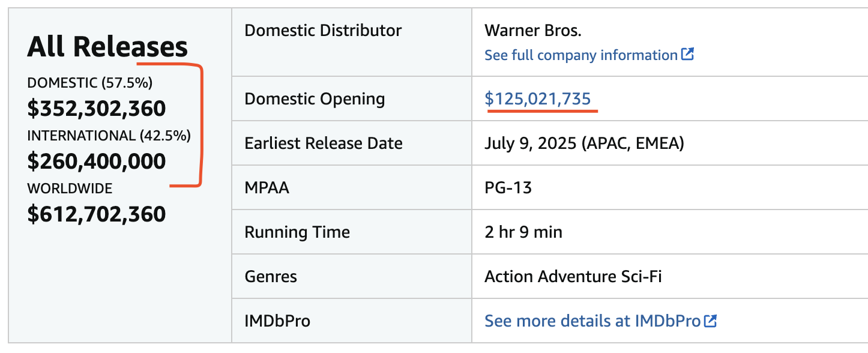868x353 pixels.
Task: Click the 2 hr 9 min running time
Action: pyautogui.click(x=523, y=232)
